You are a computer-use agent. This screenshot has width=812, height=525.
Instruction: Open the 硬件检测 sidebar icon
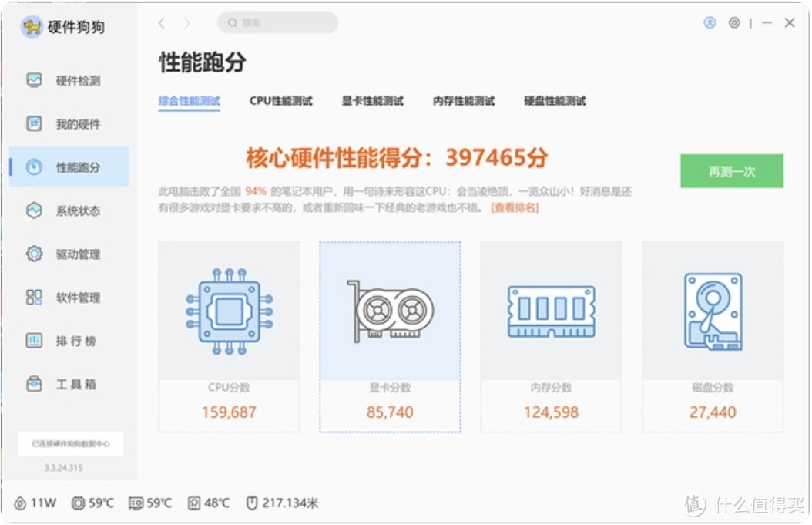point(34,80)
